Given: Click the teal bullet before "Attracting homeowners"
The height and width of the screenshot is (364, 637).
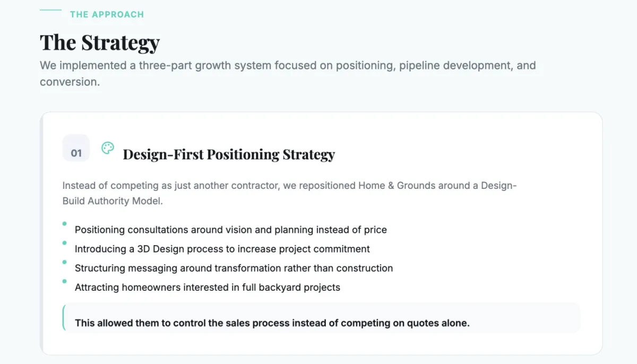Looking at the screenshot, I should point(65,281).
